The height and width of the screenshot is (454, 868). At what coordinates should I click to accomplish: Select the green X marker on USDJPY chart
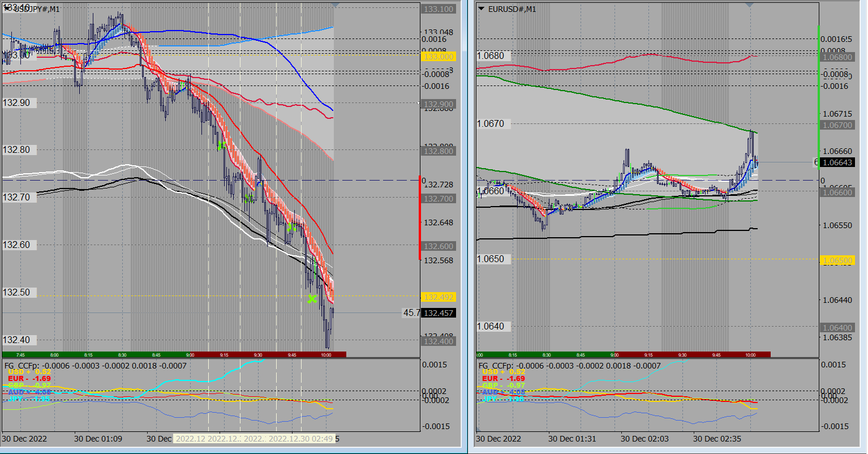pos(312,299)
